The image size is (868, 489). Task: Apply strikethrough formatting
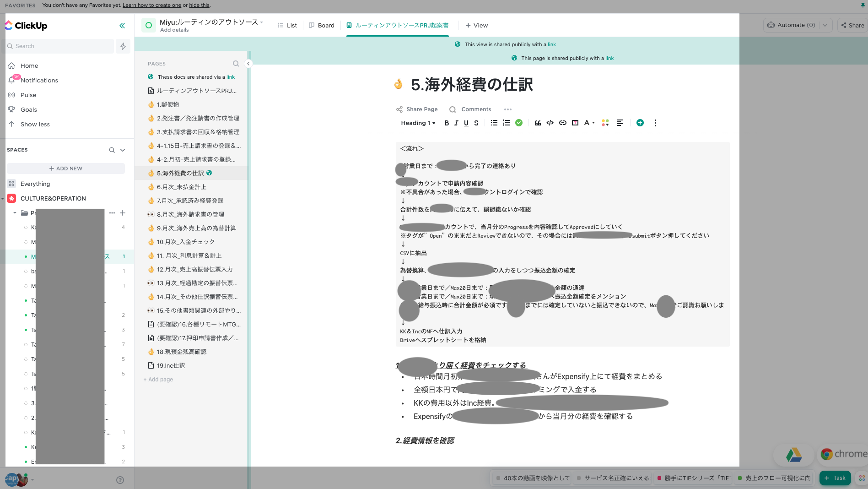coord(476,123)
